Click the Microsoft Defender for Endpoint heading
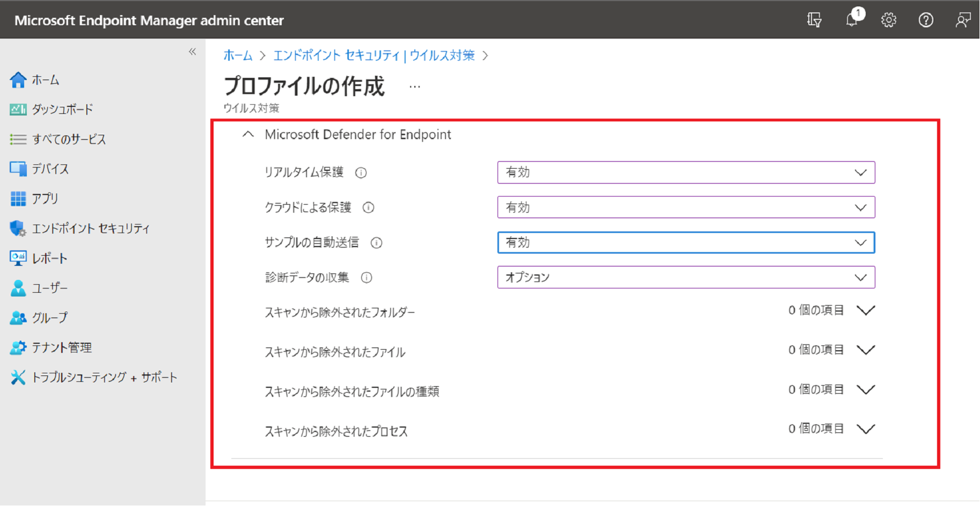This screenshot has width=980, height=506. [358, 134]
